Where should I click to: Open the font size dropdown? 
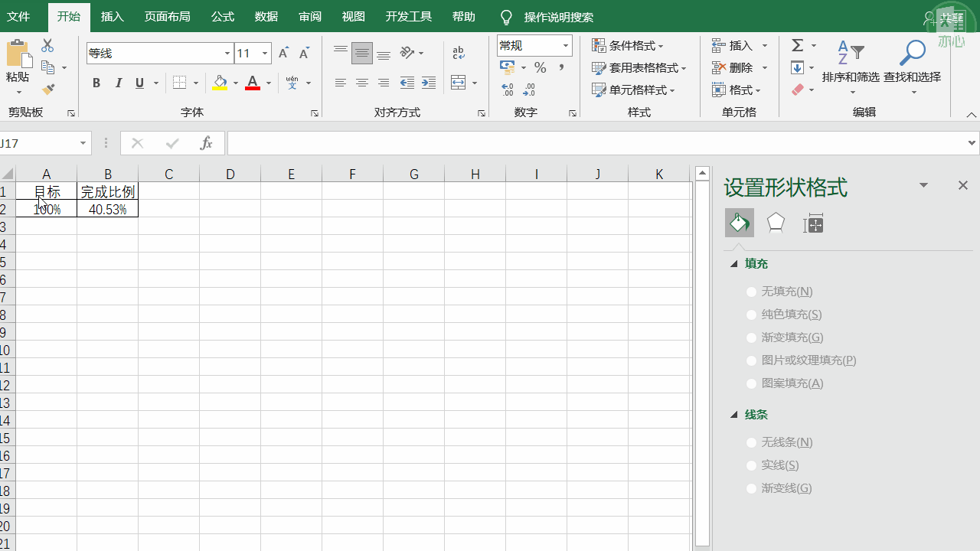(265, 53)
